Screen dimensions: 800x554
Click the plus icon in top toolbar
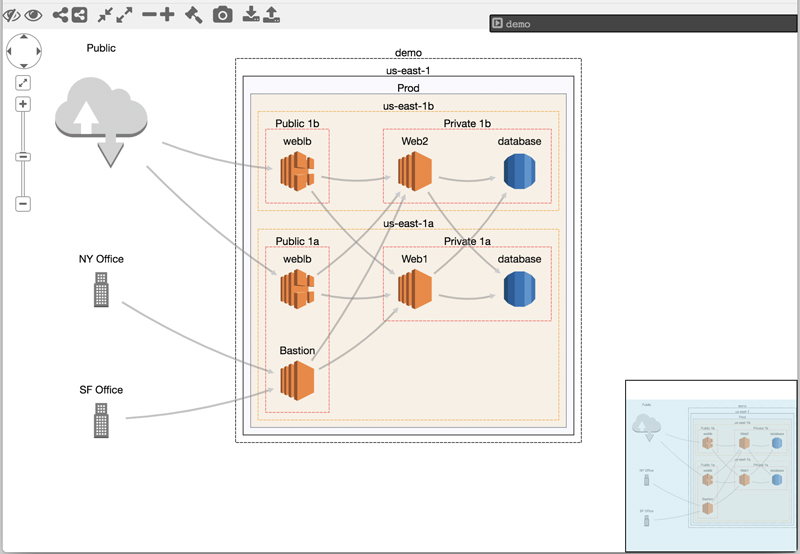[167, 14]
